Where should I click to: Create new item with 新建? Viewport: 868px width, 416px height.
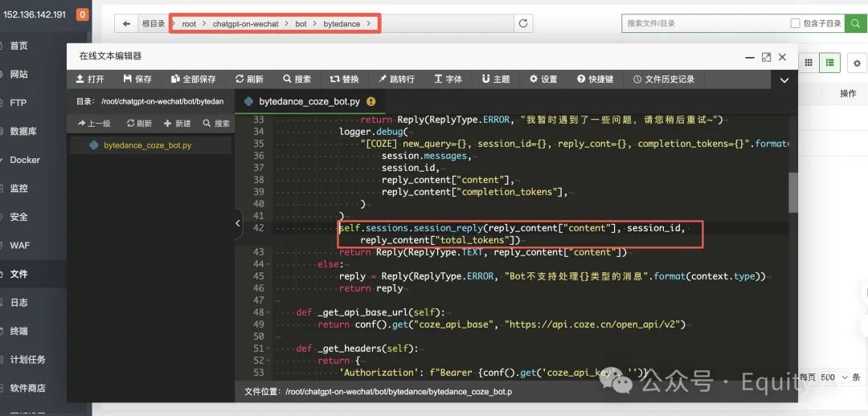click(177, 124)
